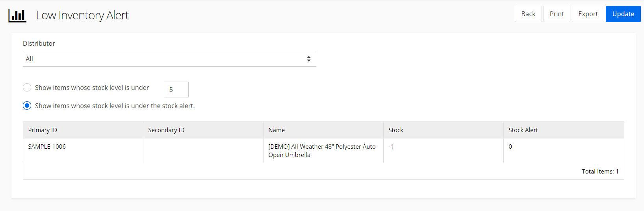This screenshot has height=211, width=644.
Task: Click the Primary ID column header
Action: [x=83, y=130]
